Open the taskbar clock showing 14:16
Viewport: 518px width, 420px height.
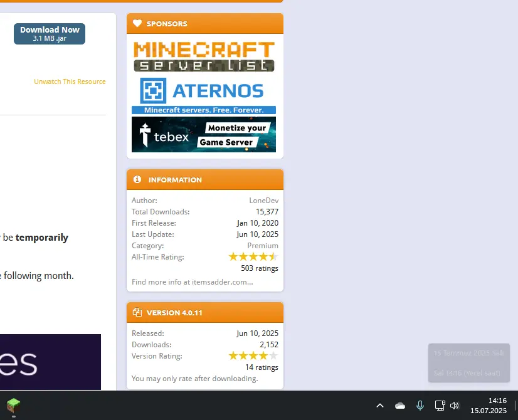[x=489, y=406]
